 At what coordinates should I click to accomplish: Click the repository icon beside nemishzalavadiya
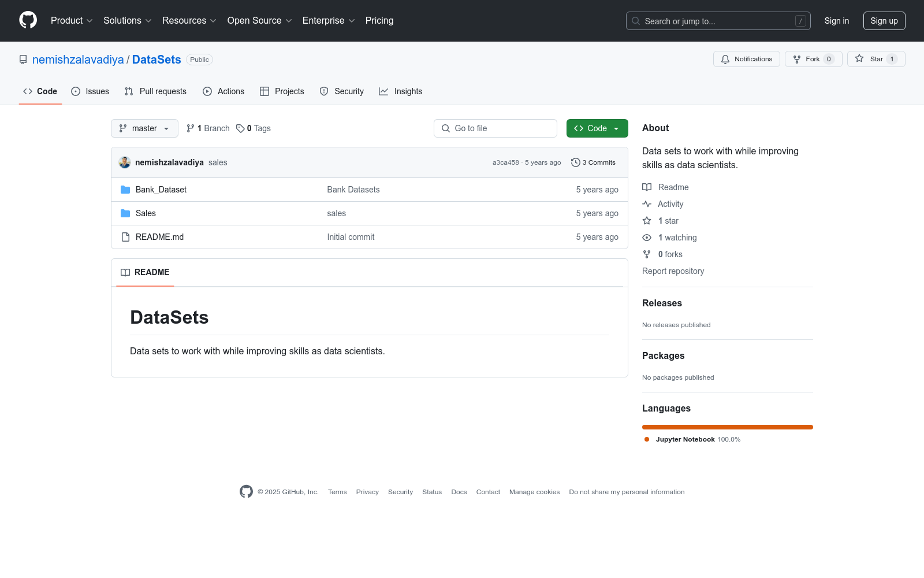coord(23,60)
